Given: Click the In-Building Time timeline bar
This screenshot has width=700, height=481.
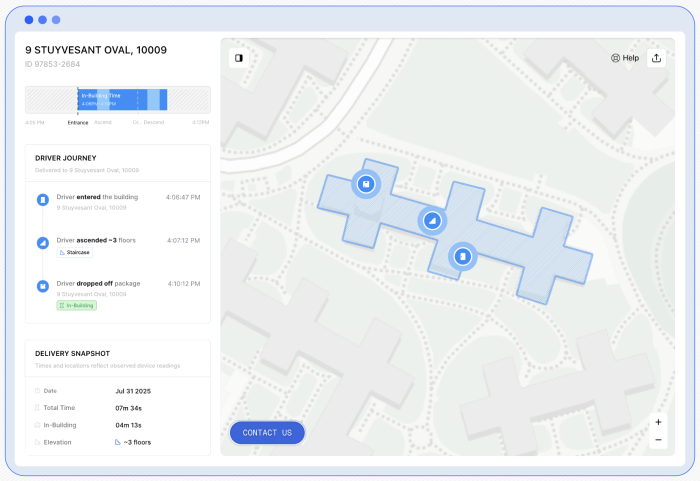Looking at the screenshot, I should pos(122,99).
